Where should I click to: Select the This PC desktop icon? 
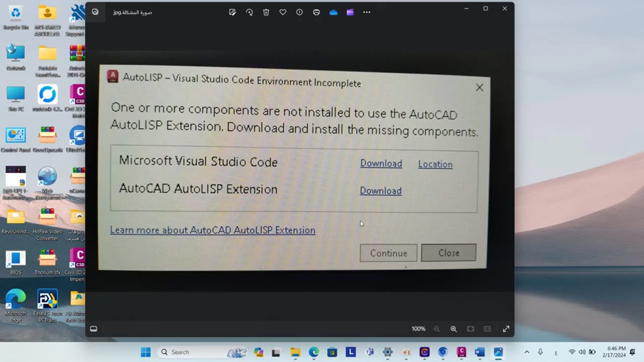[16, 99]
